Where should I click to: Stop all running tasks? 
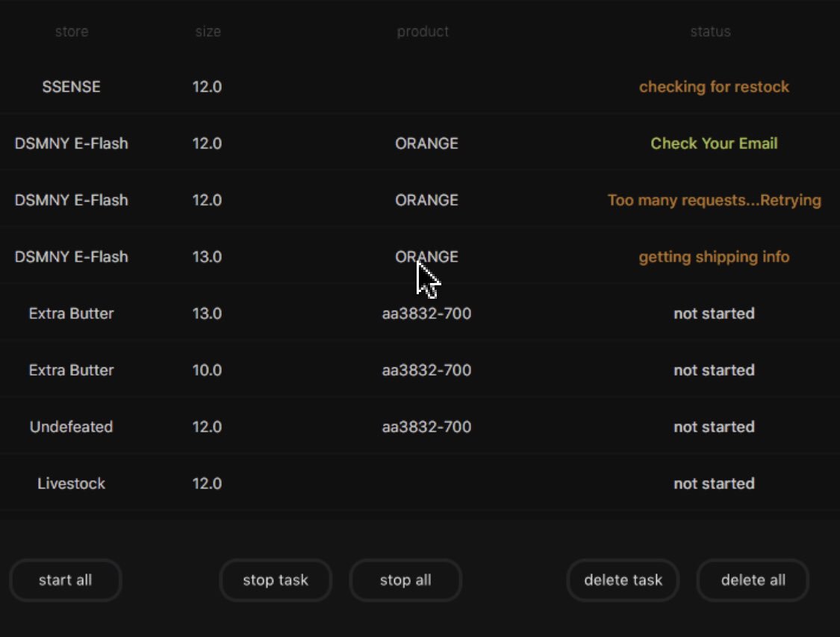(405, 580)
